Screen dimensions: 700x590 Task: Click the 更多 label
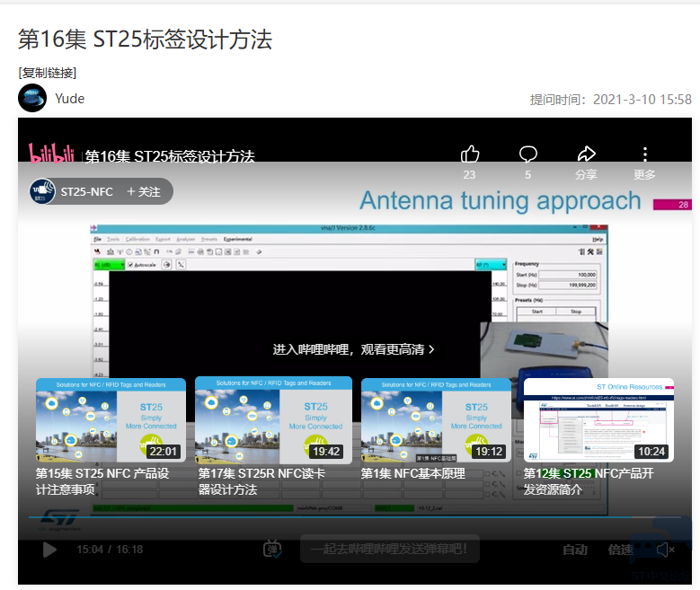(x=644, y=175)
